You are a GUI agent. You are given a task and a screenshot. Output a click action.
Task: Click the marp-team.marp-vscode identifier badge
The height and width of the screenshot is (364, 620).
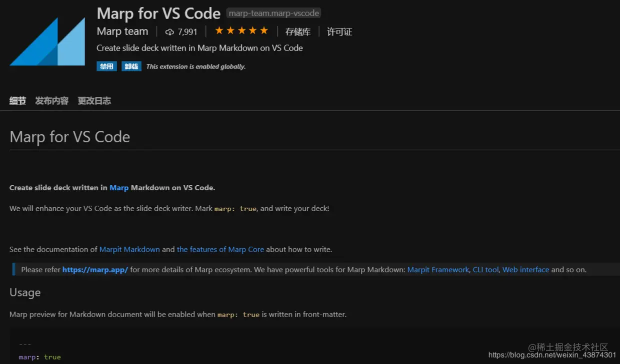[274, 13]
